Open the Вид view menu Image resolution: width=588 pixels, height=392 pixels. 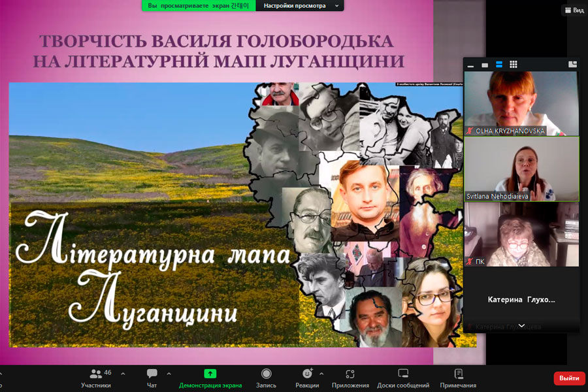click(574, 10)
